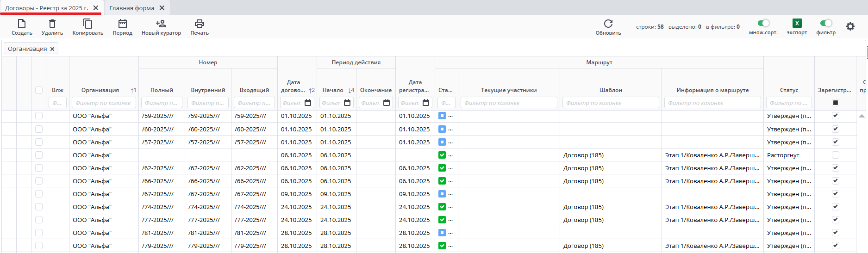Image resolution: width=868 pixels, height=253 pixels.
Task: Toggle the множ.сорт. multi-sort switch
Action: click(x=763, y=23)
